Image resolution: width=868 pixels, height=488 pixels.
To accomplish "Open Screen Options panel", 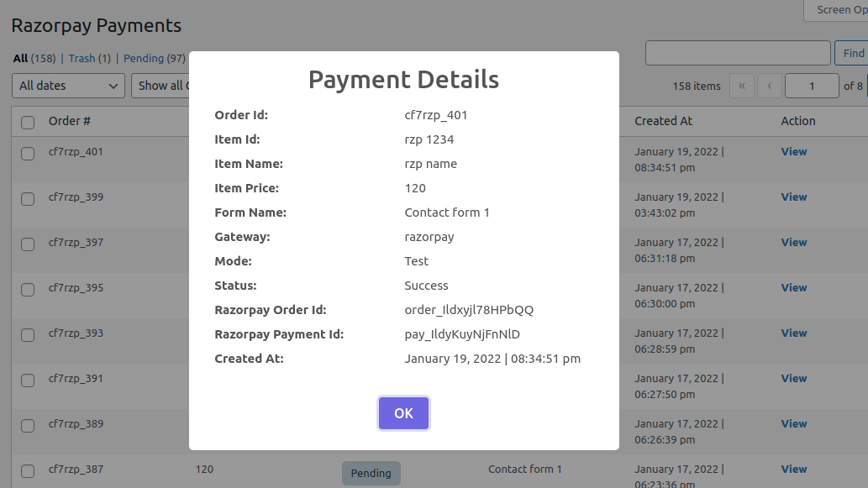I will [836, 10].
